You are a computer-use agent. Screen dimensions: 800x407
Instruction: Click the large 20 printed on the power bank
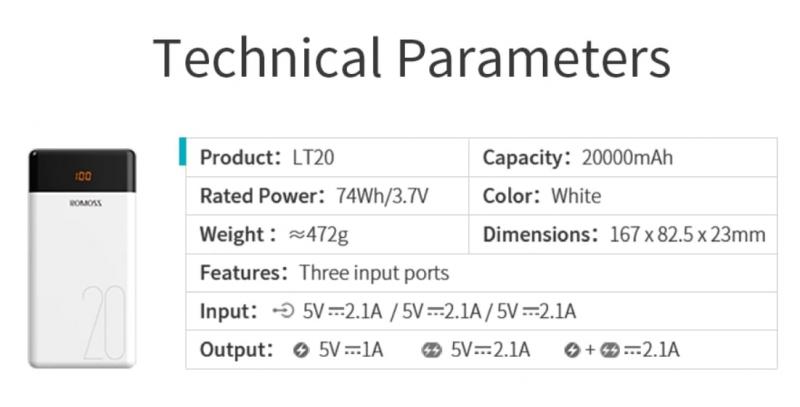click(x=104, y=322)
